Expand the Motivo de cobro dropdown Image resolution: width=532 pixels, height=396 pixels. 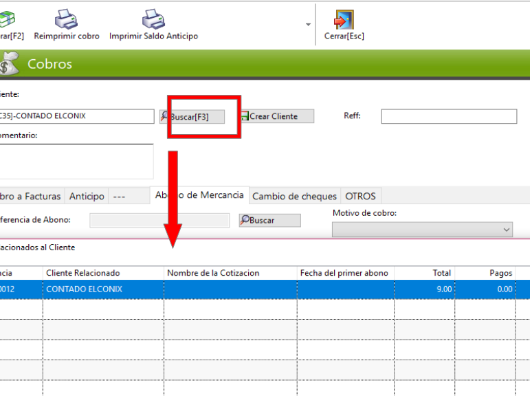[x=422, y=230]
